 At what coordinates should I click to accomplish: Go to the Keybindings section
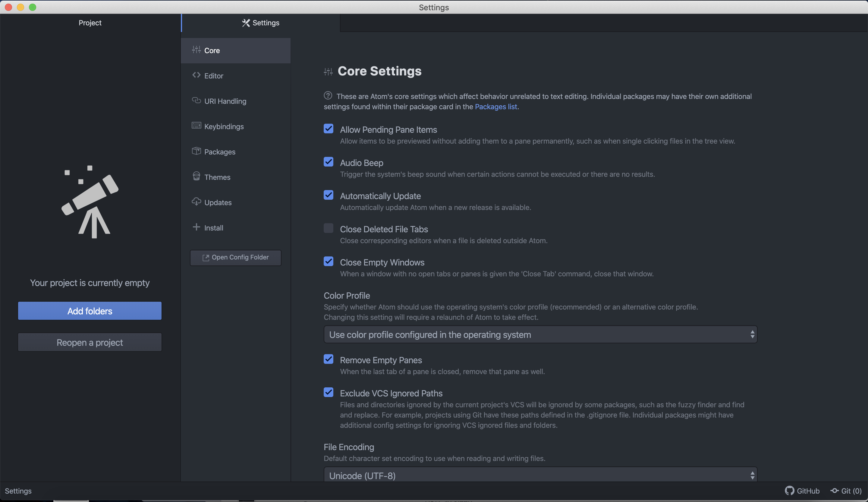(236, 126)
